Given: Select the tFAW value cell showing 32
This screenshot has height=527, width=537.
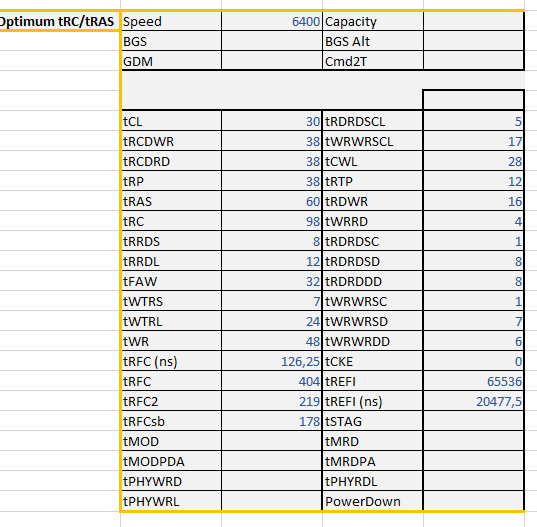Looking at the screenshot, I should coord(272,281).
